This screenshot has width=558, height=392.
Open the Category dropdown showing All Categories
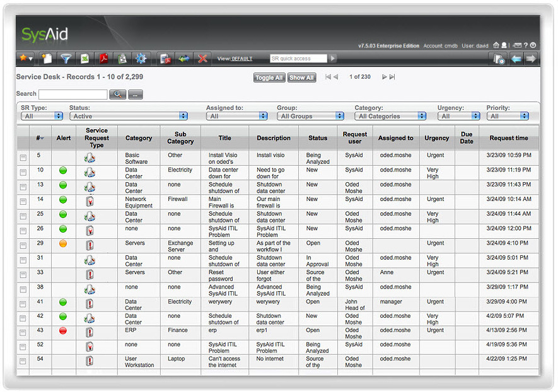pyautogui.click(x=390, y=116)
